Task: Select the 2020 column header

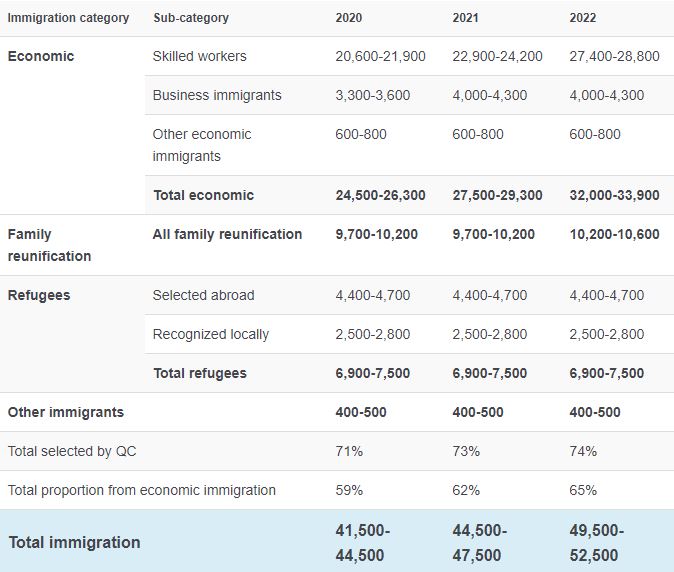Action: [349, 18]
